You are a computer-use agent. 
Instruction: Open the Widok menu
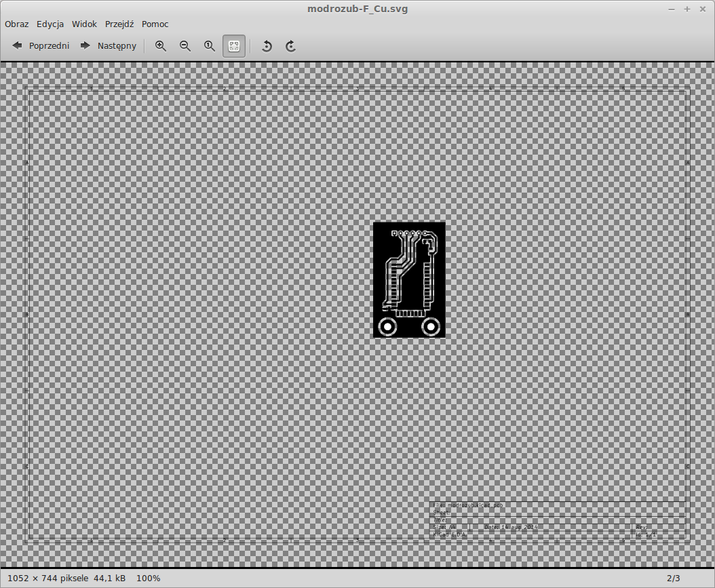[84, 24]
